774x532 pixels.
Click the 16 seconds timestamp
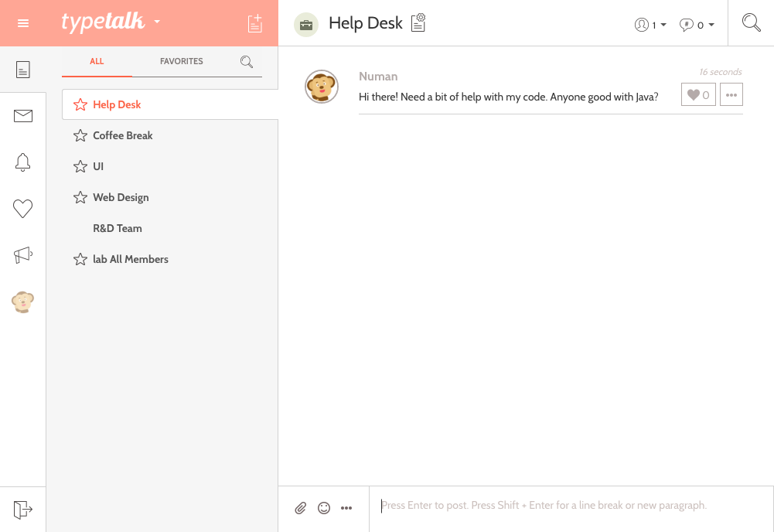coord(720,72)
